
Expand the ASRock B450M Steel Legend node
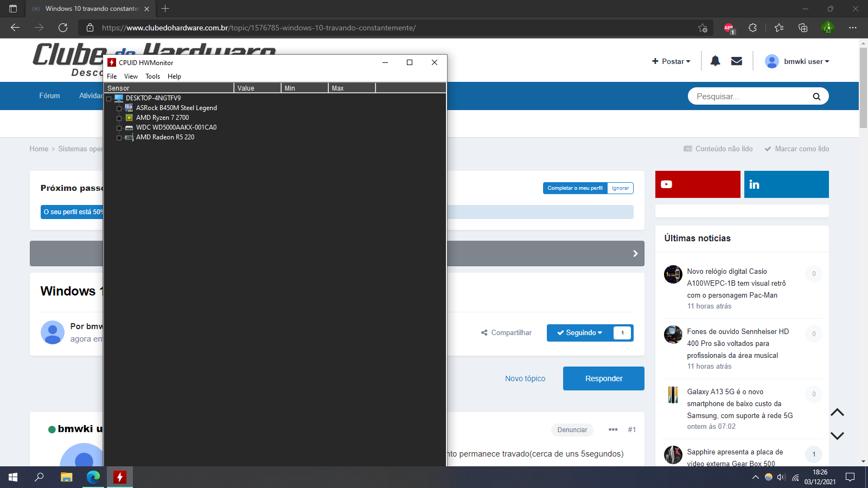tap(119, 108)
